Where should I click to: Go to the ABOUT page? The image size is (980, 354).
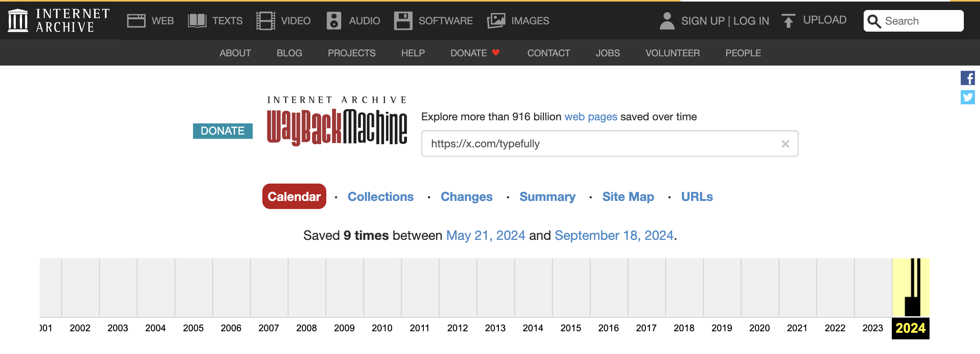tap(235, 53)
